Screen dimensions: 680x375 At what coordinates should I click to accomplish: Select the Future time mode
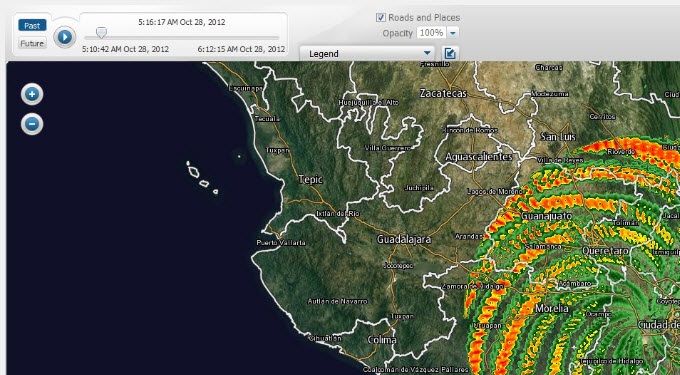pos(32,43)
